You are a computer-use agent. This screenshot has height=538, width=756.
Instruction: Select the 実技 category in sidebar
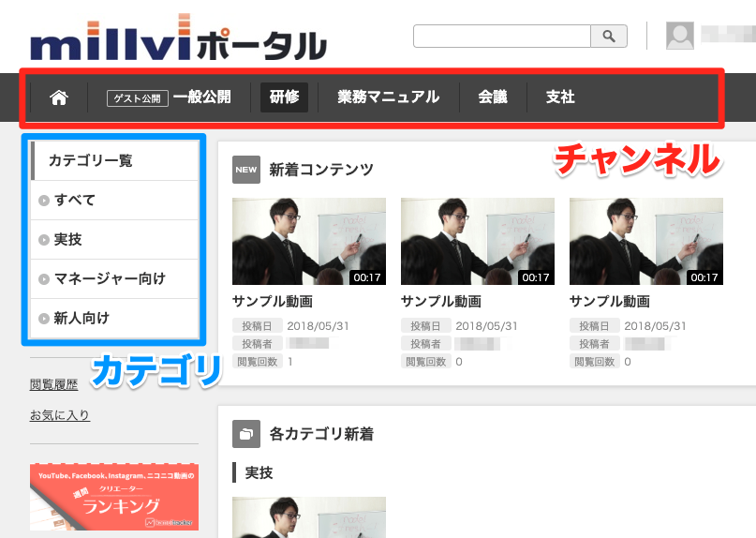click(x=114, y=240)
